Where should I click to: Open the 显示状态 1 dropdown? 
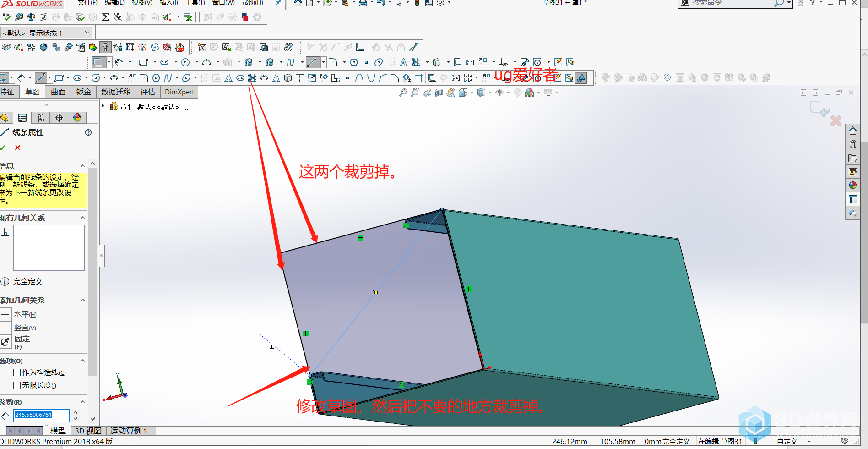click(46, 33)
